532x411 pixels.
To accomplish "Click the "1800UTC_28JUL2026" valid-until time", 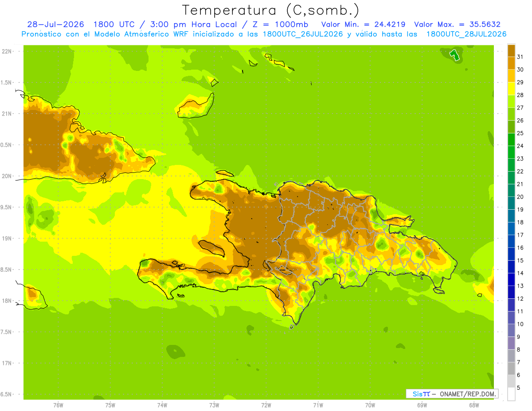I will [466, 34].
